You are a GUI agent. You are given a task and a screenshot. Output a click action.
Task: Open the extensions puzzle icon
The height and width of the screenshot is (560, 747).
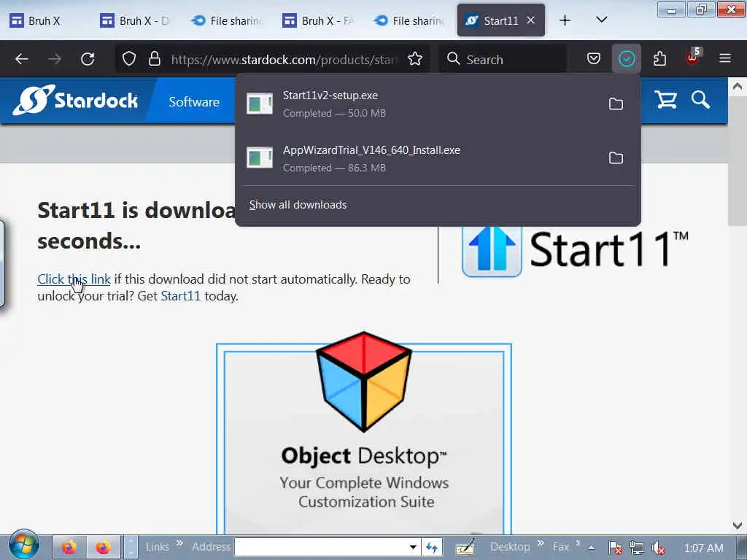(659, 59)
